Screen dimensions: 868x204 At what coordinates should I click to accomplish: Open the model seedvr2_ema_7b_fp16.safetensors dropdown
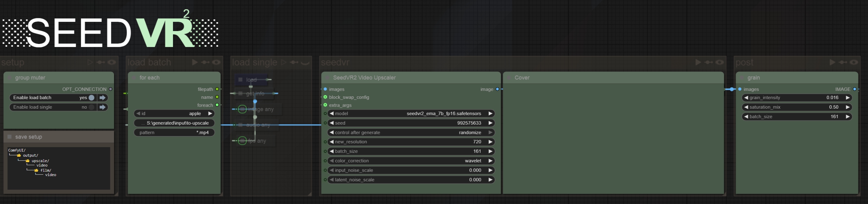[x=411, y=113]
